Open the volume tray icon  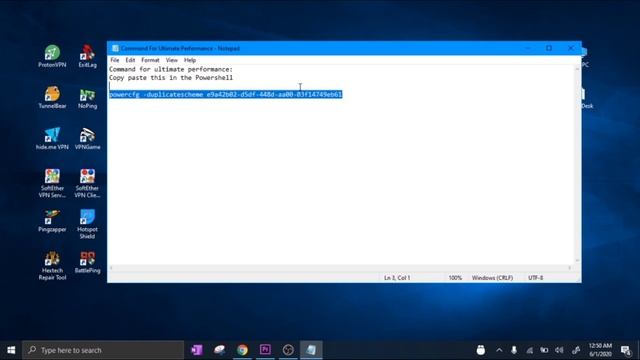(560, 350)
